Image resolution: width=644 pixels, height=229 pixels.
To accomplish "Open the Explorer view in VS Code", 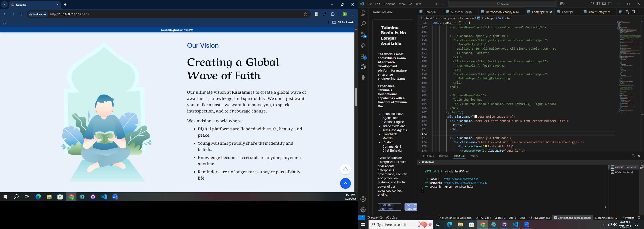I will (363, 13).
